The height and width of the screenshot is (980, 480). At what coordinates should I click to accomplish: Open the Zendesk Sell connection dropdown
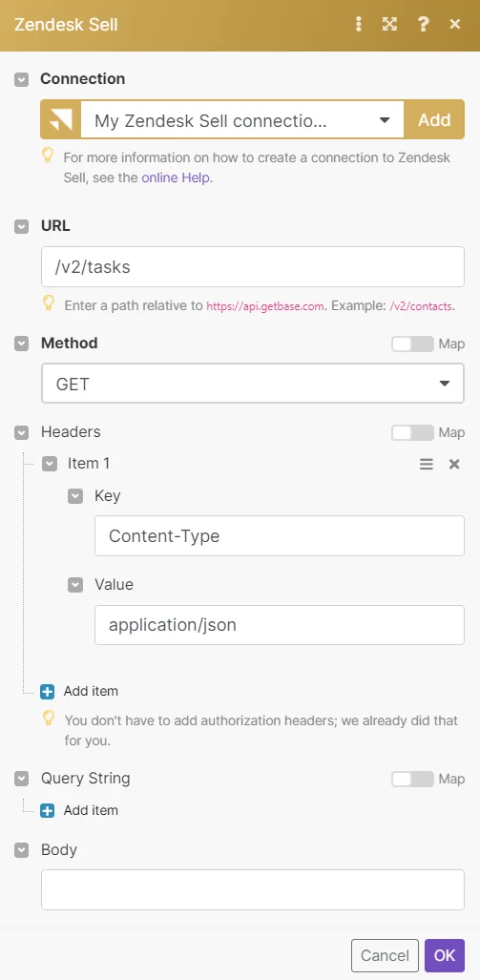click(x=241, y=119)
